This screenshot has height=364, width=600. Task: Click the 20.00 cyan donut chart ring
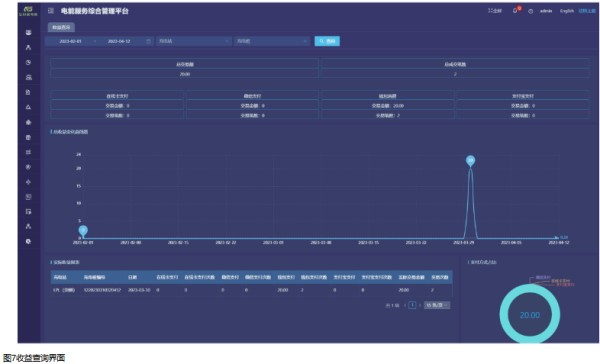coord(530,315)
